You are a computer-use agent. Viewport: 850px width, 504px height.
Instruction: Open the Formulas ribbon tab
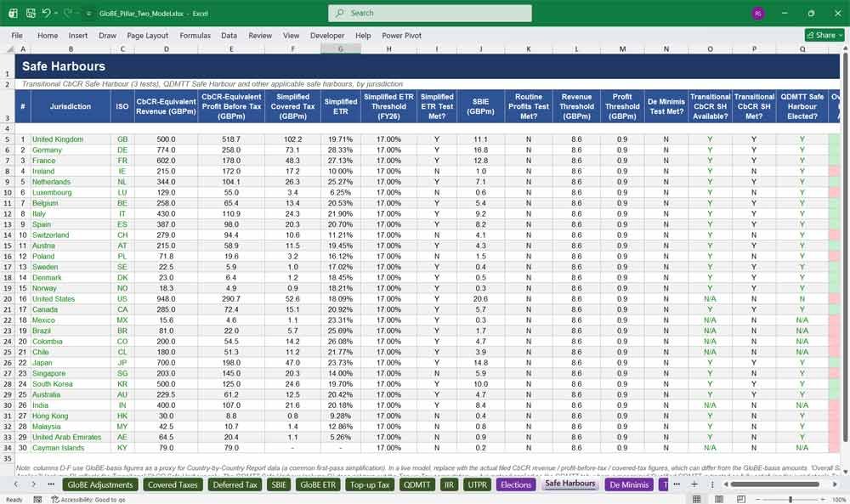click(x=195, y=35)
